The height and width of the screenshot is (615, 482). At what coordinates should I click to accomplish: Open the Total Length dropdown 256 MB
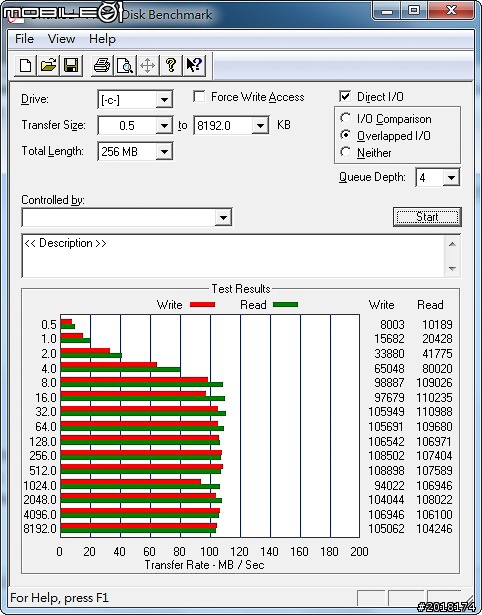point(164,152)
